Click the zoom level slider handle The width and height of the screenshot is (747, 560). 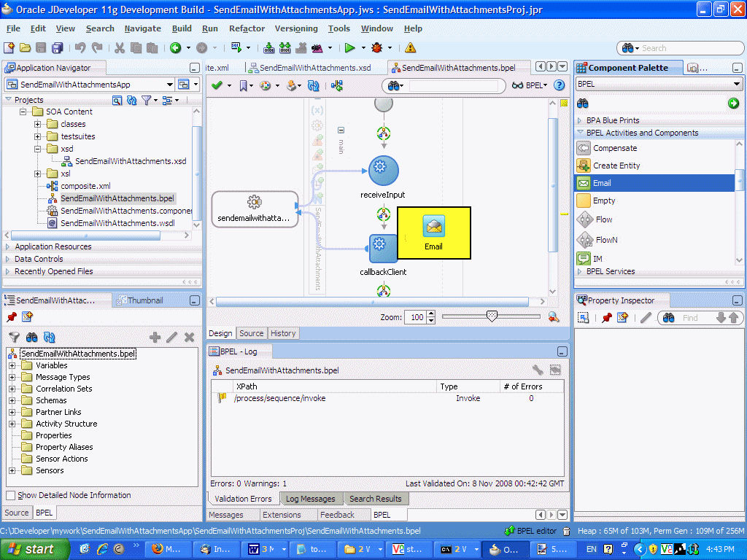click(x=492, y=316)
